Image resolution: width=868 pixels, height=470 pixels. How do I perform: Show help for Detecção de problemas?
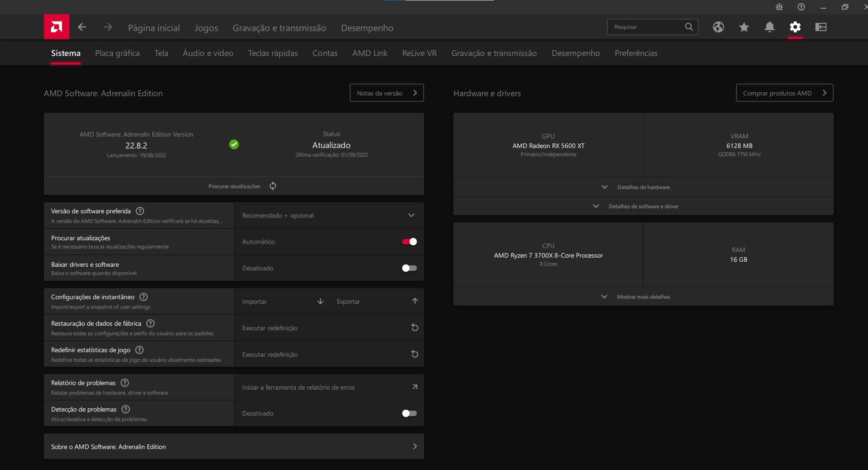126,409
